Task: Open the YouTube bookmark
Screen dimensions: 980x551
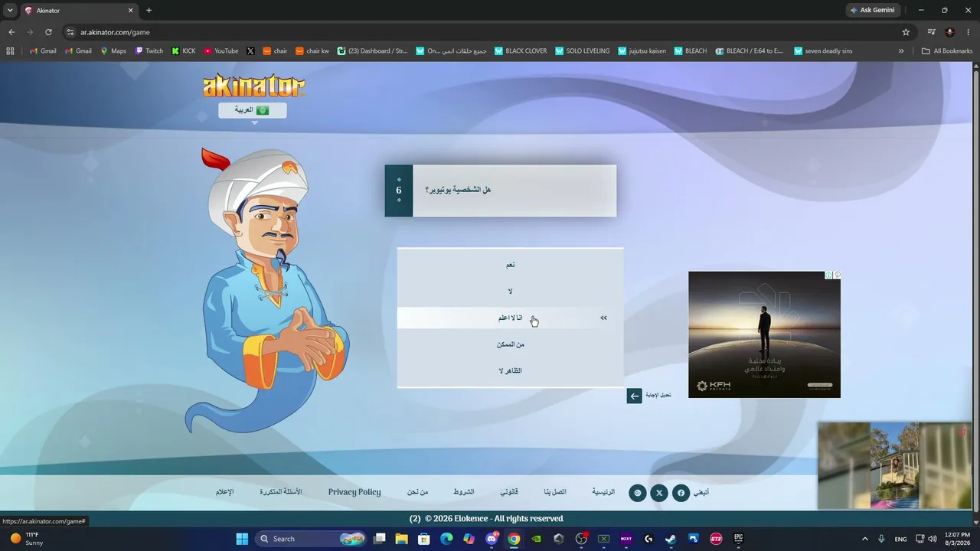Action: [x=220, y=51]
